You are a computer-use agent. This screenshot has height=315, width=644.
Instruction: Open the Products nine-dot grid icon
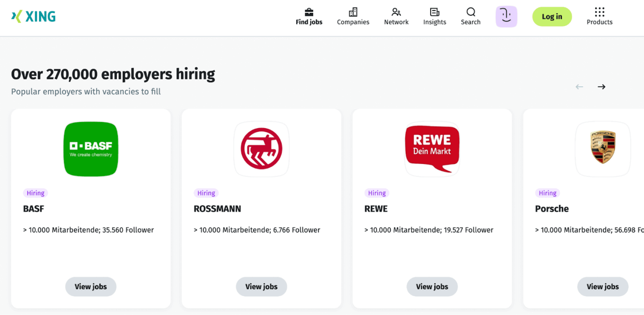599,12
